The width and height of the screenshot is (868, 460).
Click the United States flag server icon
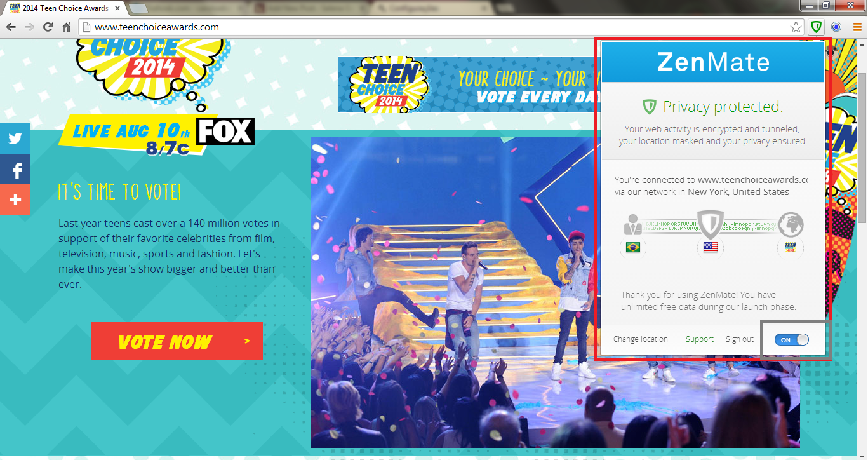[x=711, y=247]
